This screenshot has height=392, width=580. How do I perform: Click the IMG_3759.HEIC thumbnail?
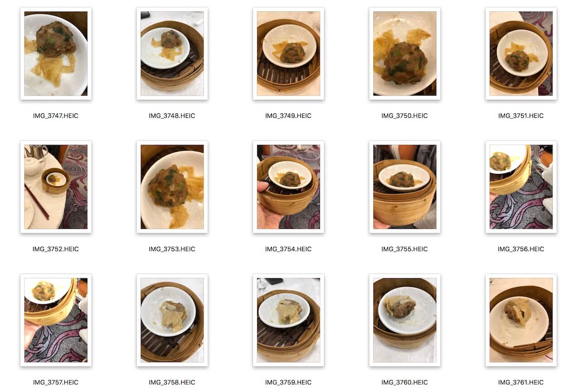coord(289,320)
